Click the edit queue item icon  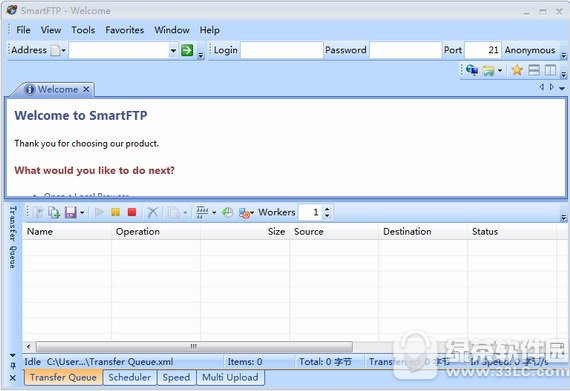click(38, 212)
